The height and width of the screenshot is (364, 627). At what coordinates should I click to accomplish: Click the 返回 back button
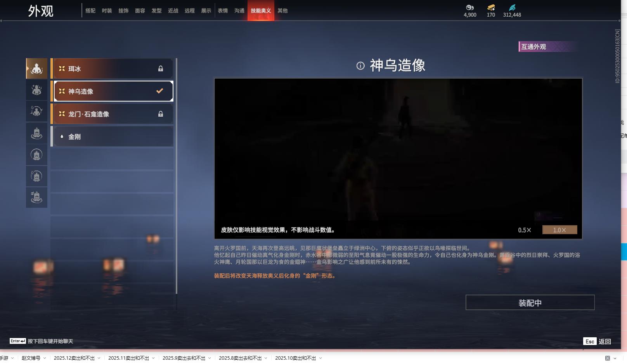pyautogui.click(x=605, y=342)
